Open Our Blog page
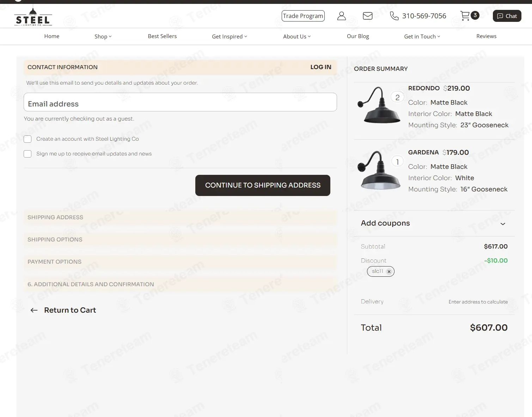Image resolution: width=532 pixels, height=417 pixels. (x=358, y=36)
